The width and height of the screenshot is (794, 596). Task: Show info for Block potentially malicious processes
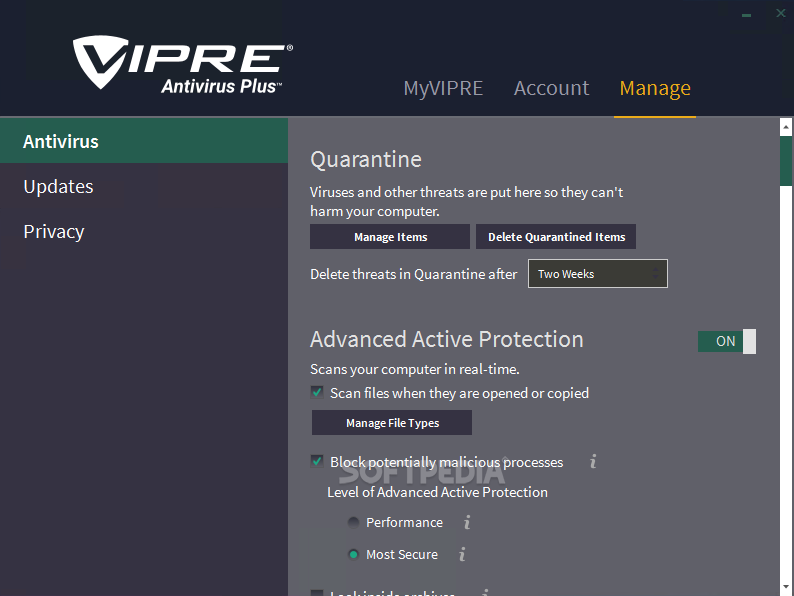pos(593,461)
